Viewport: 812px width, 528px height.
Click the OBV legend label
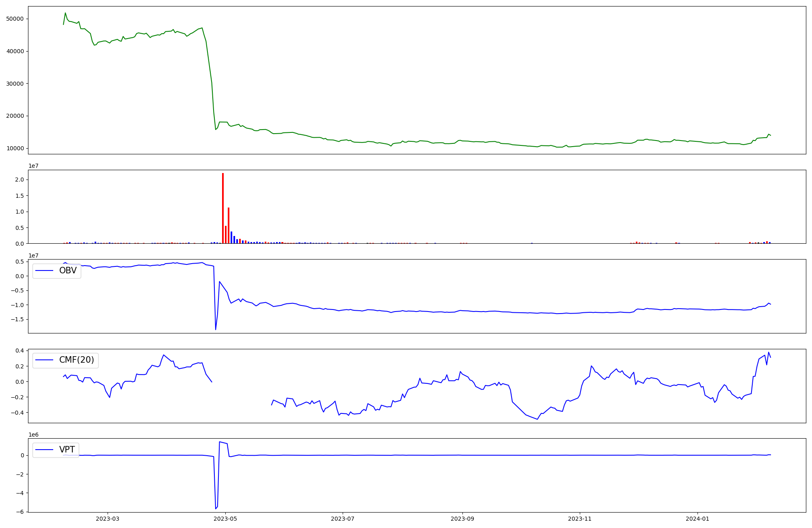pos(68,270)
